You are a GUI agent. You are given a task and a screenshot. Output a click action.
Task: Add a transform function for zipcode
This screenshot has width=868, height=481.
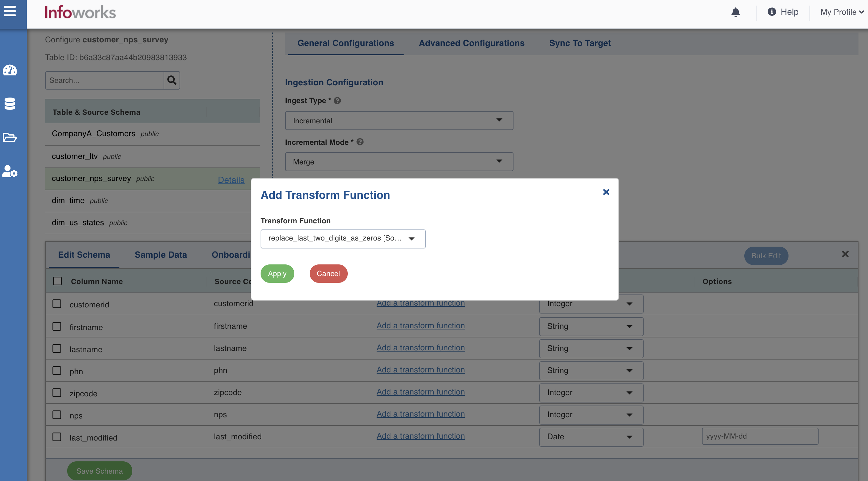420,392
